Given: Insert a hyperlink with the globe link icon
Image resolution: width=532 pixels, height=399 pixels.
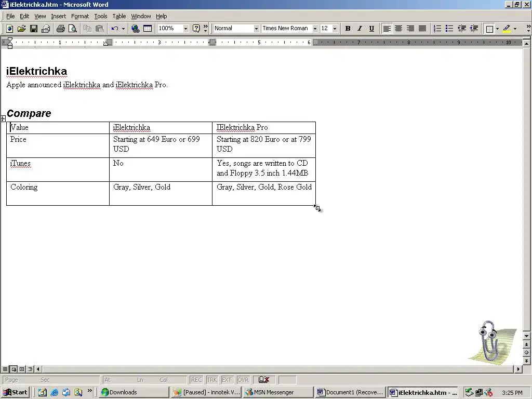Looking at the screenshot, I should [136, 29].
